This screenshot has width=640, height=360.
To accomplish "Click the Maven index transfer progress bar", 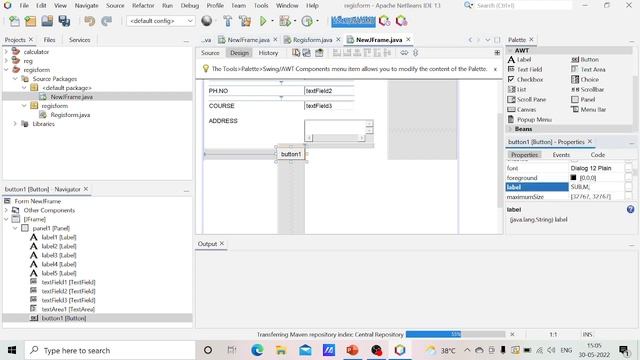I will 455,334.
